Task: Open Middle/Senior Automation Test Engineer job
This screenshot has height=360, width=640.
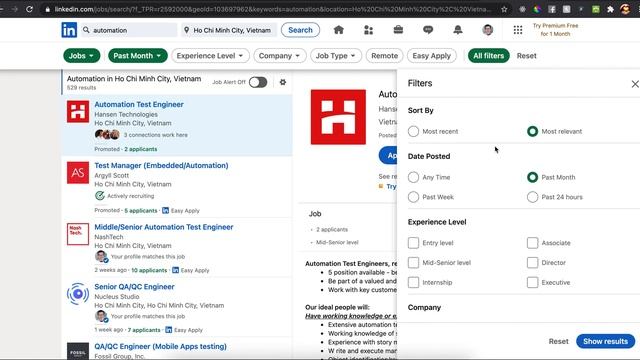Action: coord(164,227)
